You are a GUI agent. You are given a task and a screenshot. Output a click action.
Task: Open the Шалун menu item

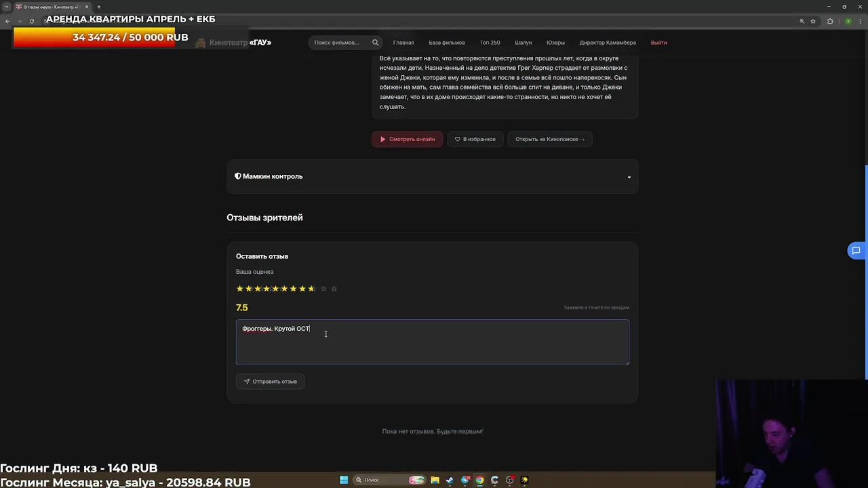point(524,43)
